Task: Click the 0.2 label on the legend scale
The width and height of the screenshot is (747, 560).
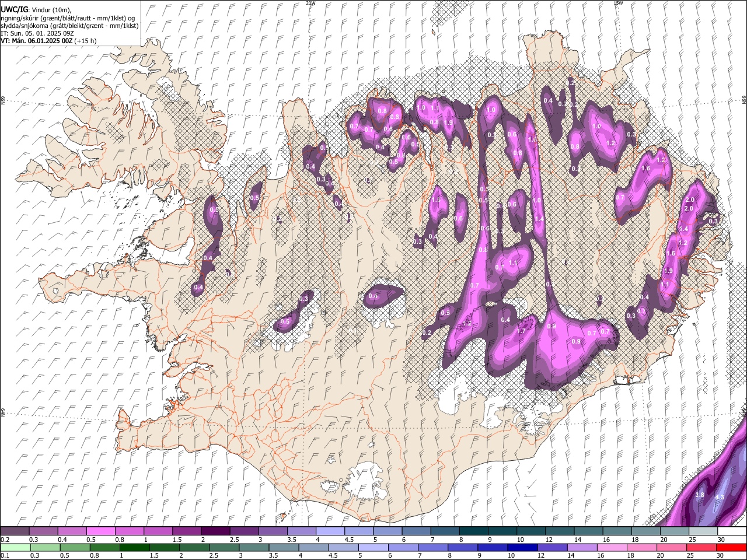Action: [5, 540]
